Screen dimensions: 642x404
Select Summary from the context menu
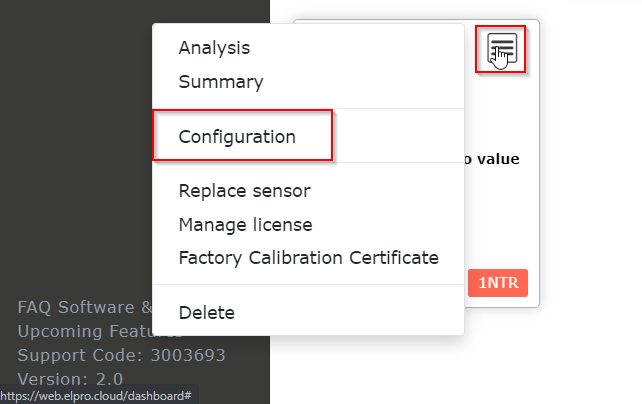(x=221, y=82)
